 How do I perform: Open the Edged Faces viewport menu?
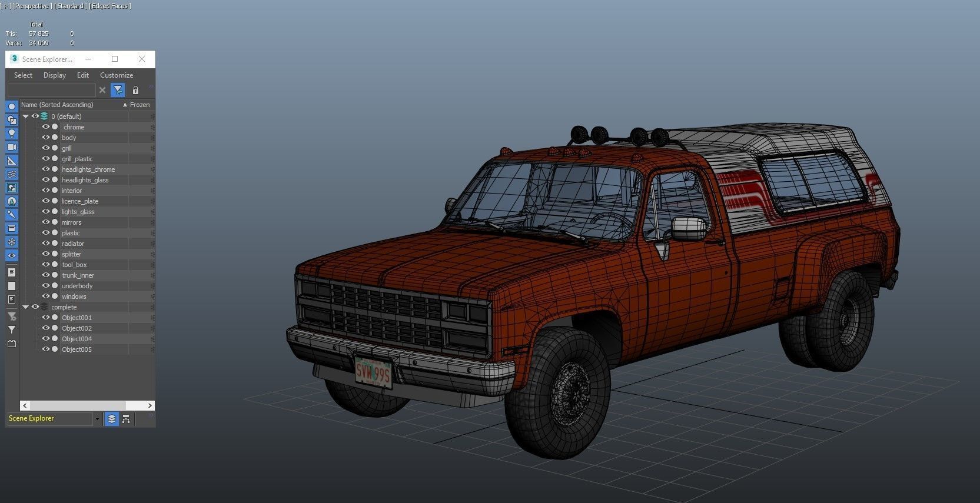(x=111, y=6)
